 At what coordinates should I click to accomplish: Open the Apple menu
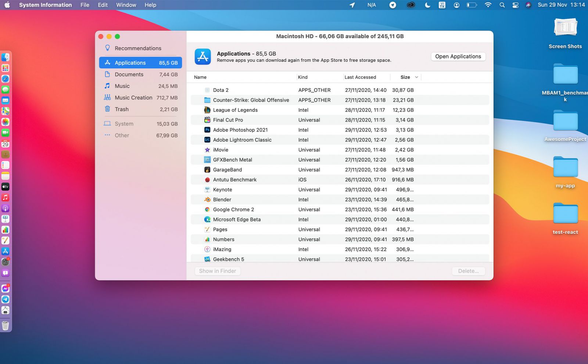click(x=7, y=5)
